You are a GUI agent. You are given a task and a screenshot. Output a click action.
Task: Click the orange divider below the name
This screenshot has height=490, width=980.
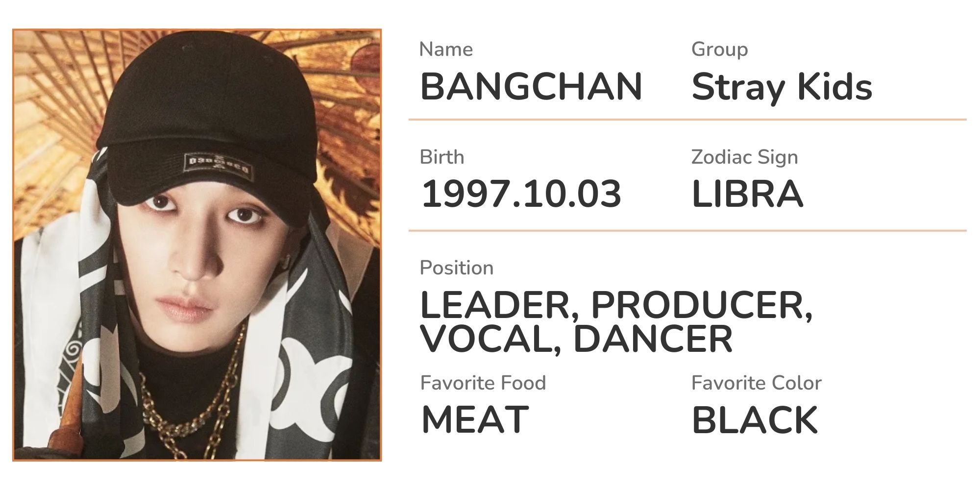pos(687,119)
